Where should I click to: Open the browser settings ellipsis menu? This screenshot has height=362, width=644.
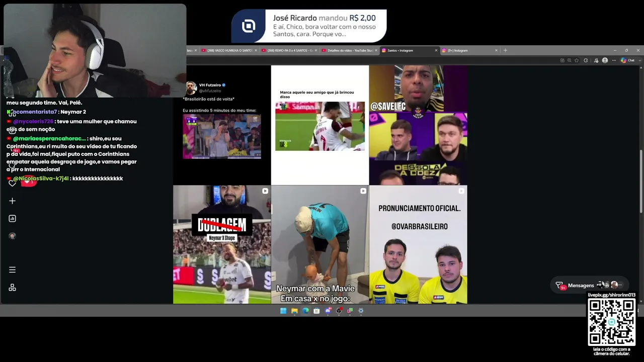(614, 60)
